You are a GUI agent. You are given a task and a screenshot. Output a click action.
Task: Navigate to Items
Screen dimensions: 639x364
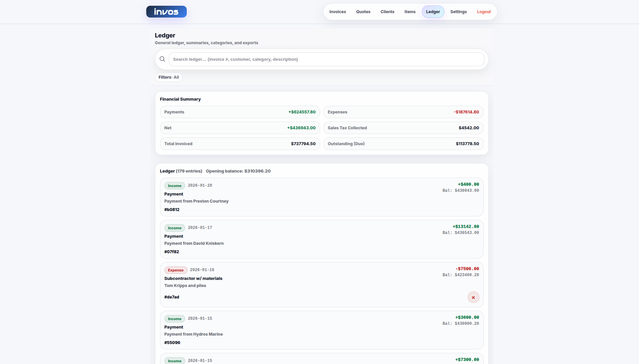410,12
